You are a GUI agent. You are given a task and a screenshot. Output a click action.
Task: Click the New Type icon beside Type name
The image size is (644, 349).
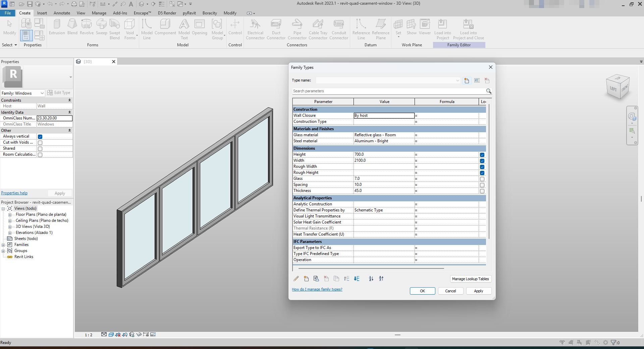(467, 81)
